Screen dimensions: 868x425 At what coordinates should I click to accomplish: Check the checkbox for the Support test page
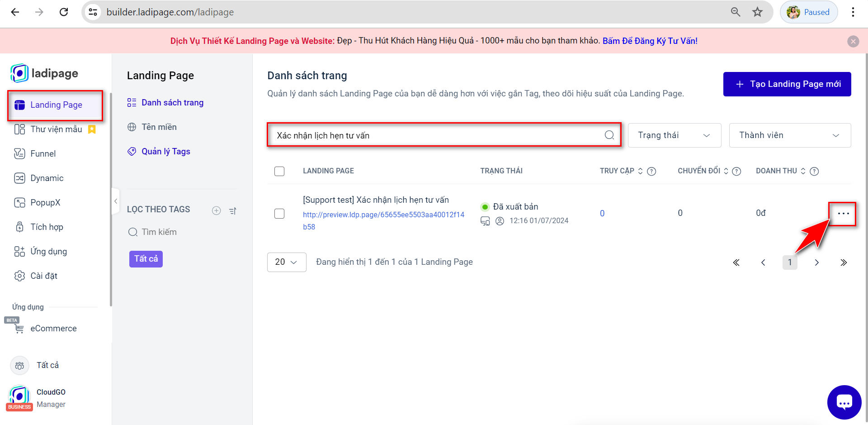[x=279, y=213]
